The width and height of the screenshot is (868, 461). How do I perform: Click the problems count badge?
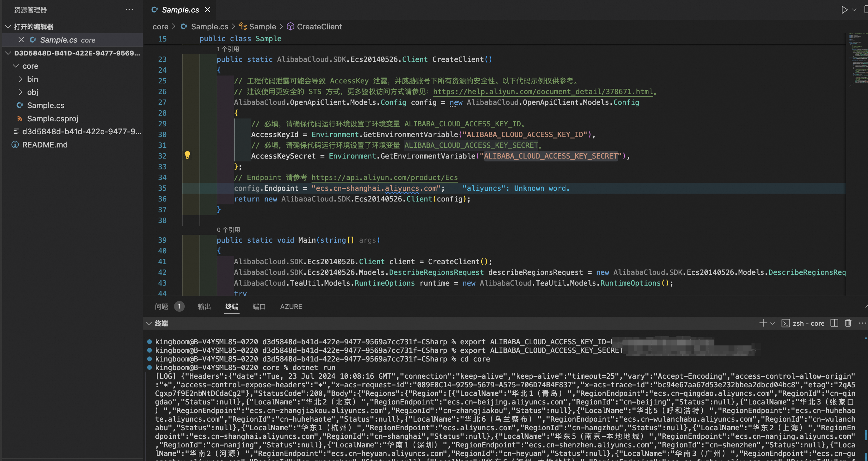pyautogui.click(x=179, y=306)
